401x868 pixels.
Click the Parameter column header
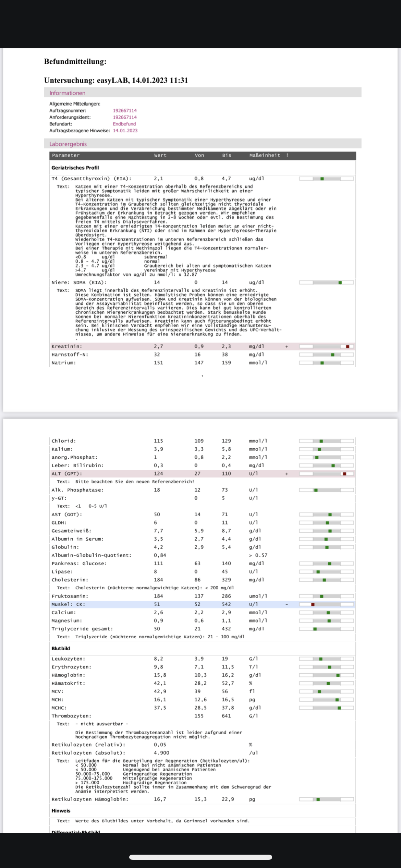coord(66,155)
